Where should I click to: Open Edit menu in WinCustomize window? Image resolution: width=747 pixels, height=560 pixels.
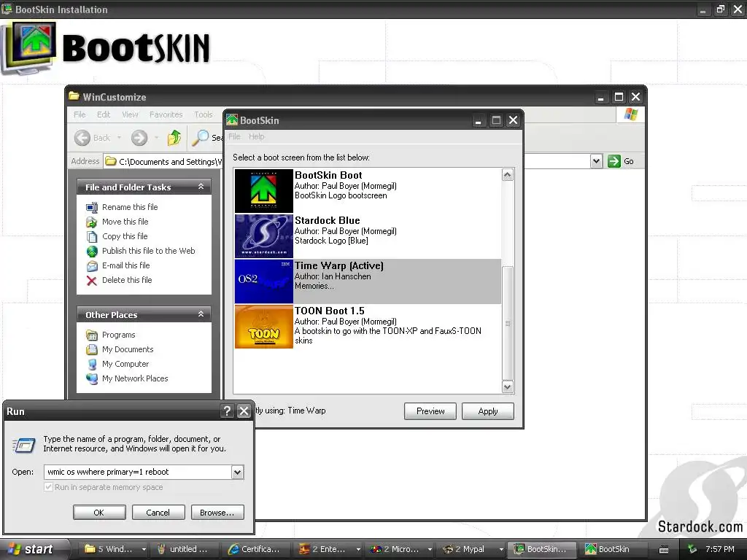[104, 114]
